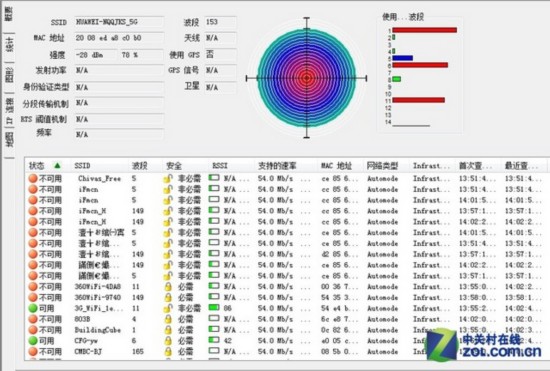The image size is (550, 371).
Task: Click the MAC 地址 column header
Action: tap(336, 166)
